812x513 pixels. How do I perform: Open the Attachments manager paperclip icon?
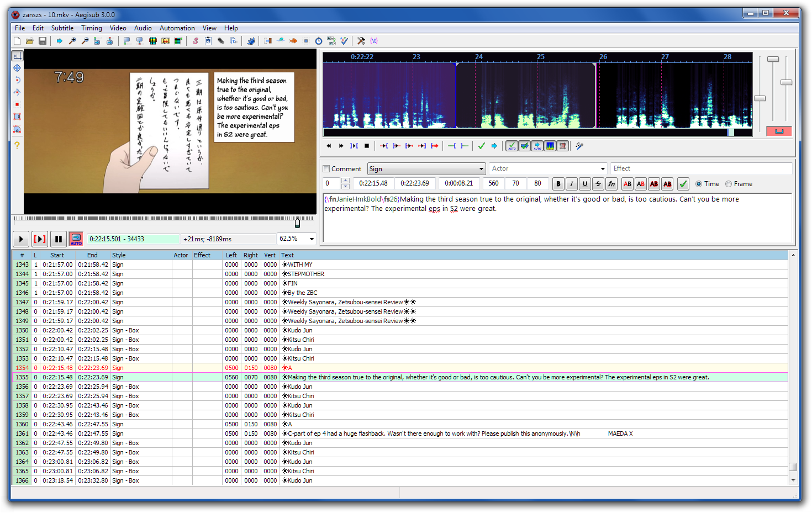pos(220,40)
